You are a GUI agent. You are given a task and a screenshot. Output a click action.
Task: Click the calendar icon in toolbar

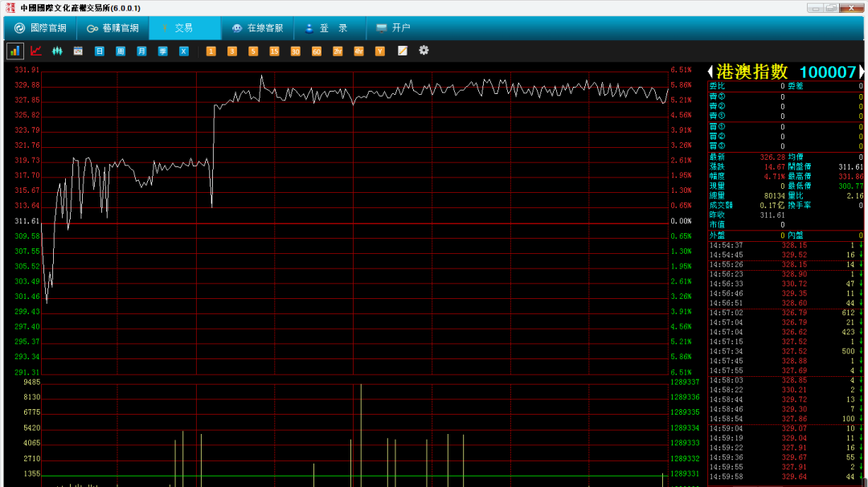pos(78,51)
